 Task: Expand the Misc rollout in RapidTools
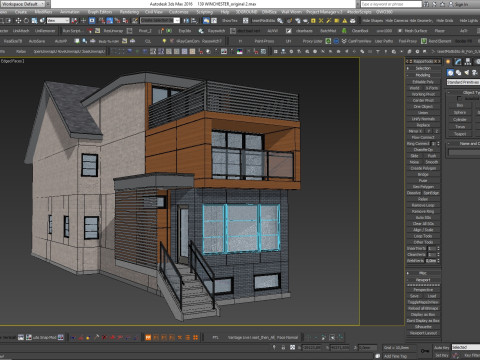423,273
